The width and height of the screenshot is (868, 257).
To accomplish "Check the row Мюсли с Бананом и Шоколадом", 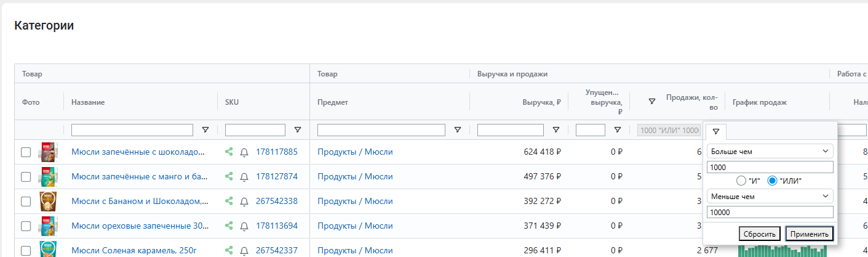I will tap(26, 202).
